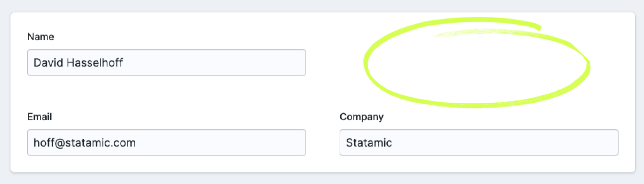This screenshot has width=644, height=184.
Task: Click blank space after Hasselhoff in Name field
Action: point(216,63)
